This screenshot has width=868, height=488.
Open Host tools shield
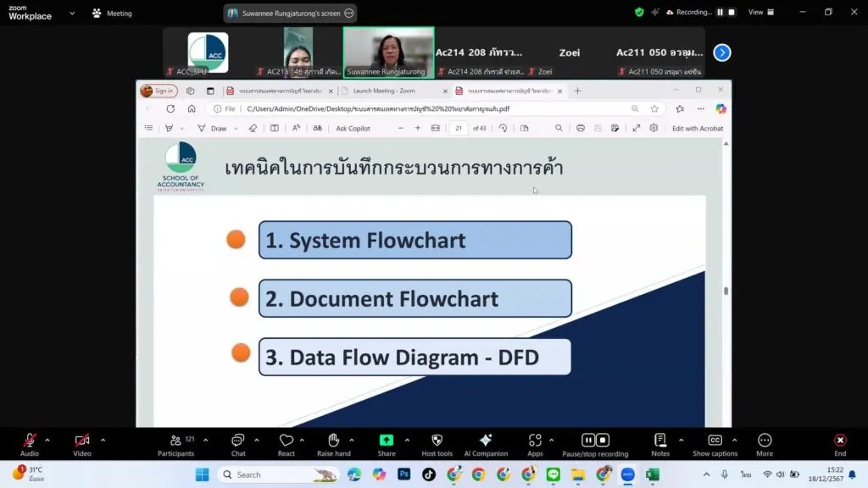(x=437, y=445)
